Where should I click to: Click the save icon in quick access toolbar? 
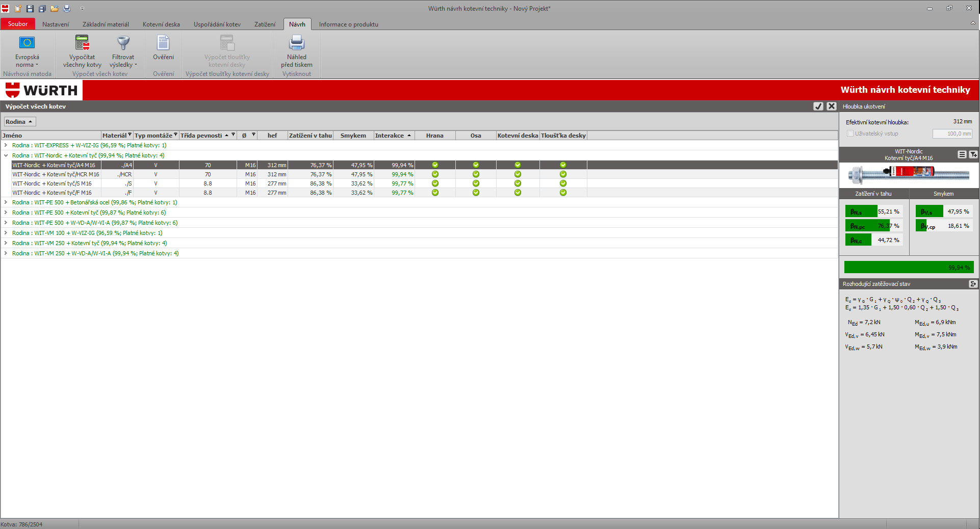tap(30, 8)
